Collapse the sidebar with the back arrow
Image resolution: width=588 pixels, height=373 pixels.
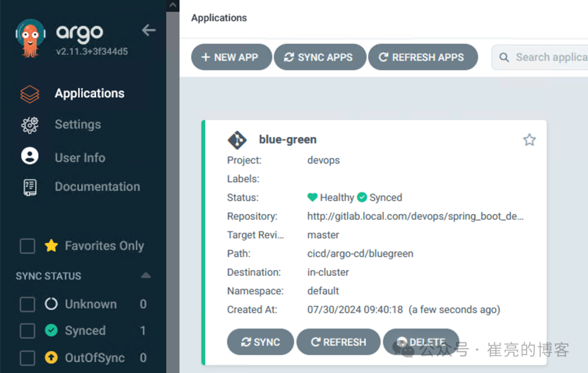149,30
